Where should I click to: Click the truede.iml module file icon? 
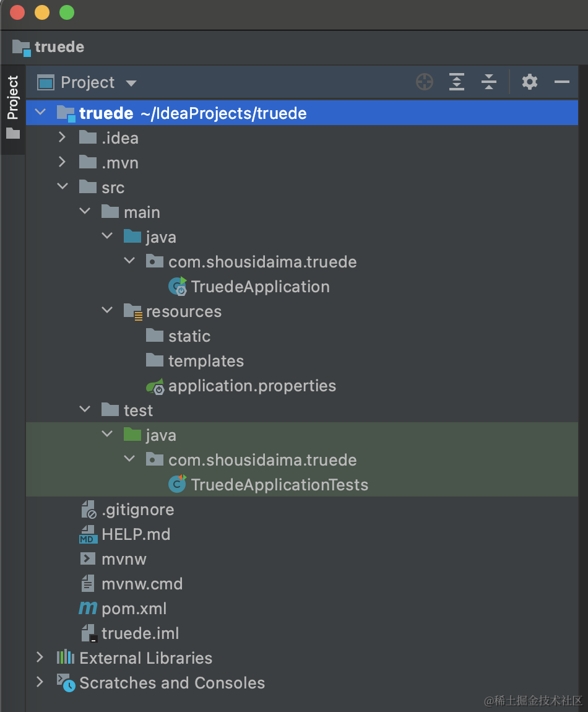pyautogui.click(x=89, y=633)
